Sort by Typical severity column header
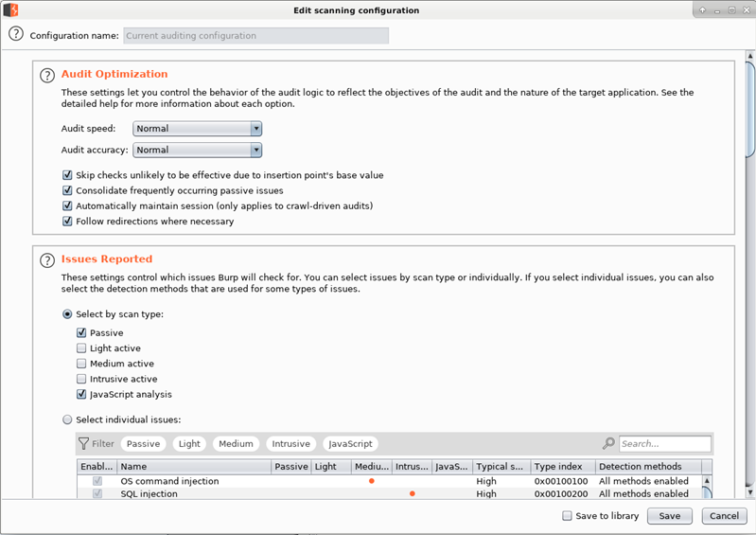This screenshot has width=756, height=535. coord(501,467)
